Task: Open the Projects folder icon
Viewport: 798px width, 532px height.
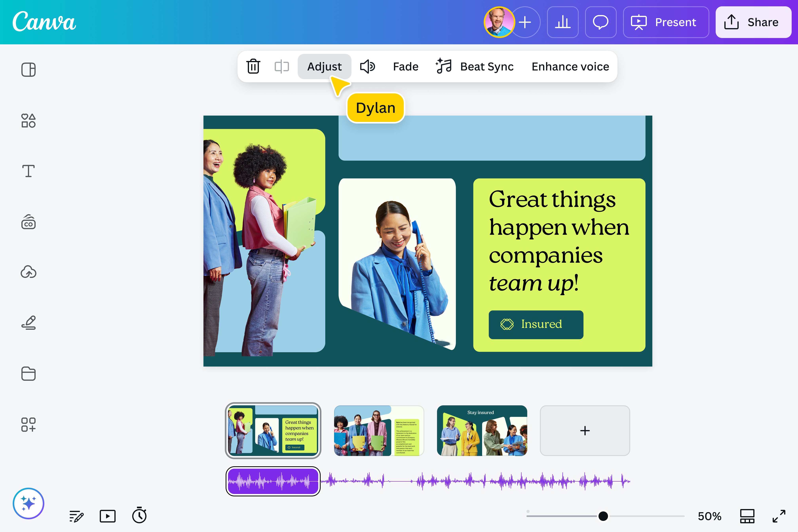Action: pos(28,373)
